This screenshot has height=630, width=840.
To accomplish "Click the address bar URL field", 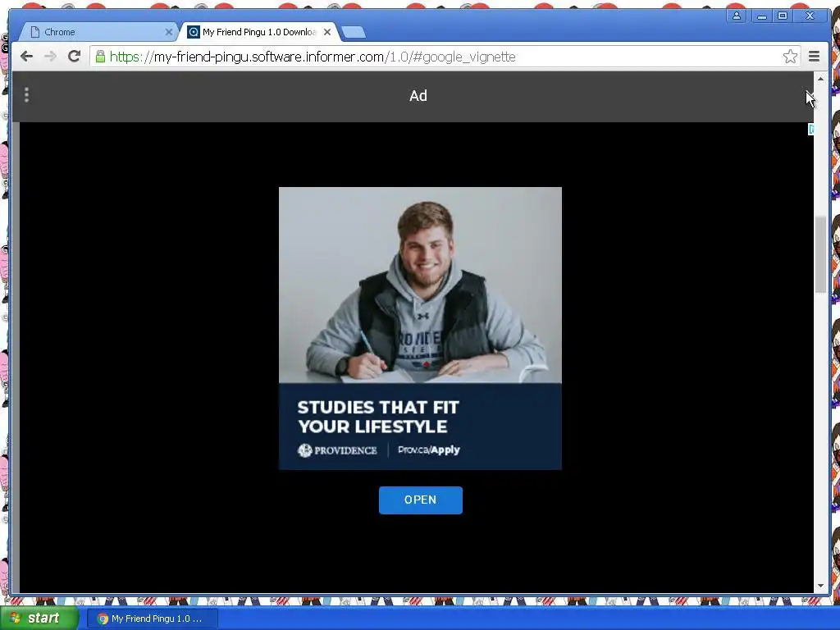I will pos(436,57).
